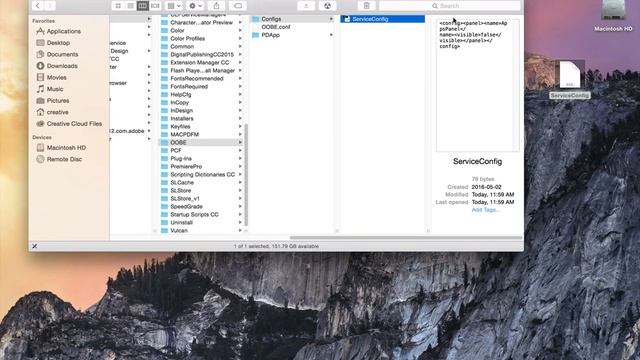
Task: Select the OOBE.conf file
Action: pyautogui.click(x=276, y=27)
